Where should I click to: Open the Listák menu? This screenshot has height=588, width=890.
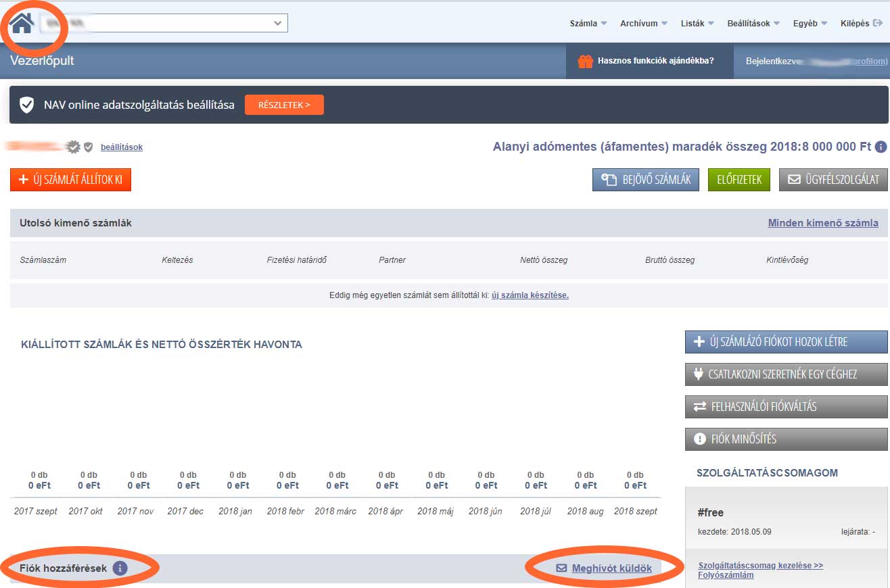[697, 24]
